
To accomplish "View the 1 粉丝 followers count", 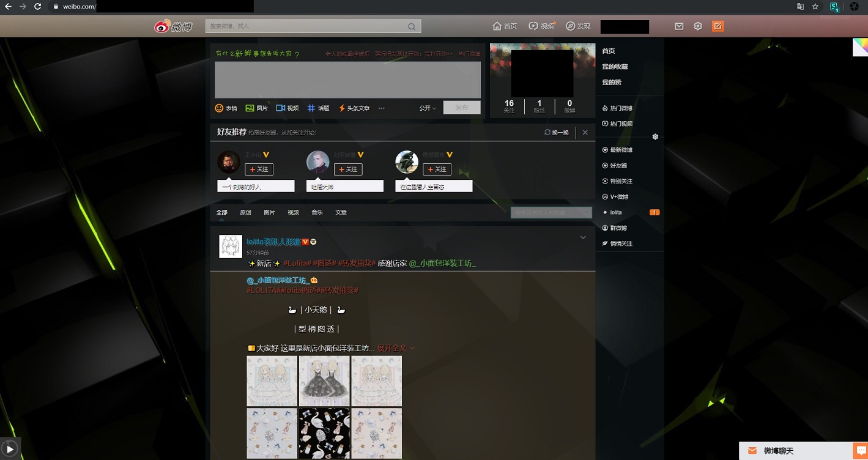I will point(539,106).
